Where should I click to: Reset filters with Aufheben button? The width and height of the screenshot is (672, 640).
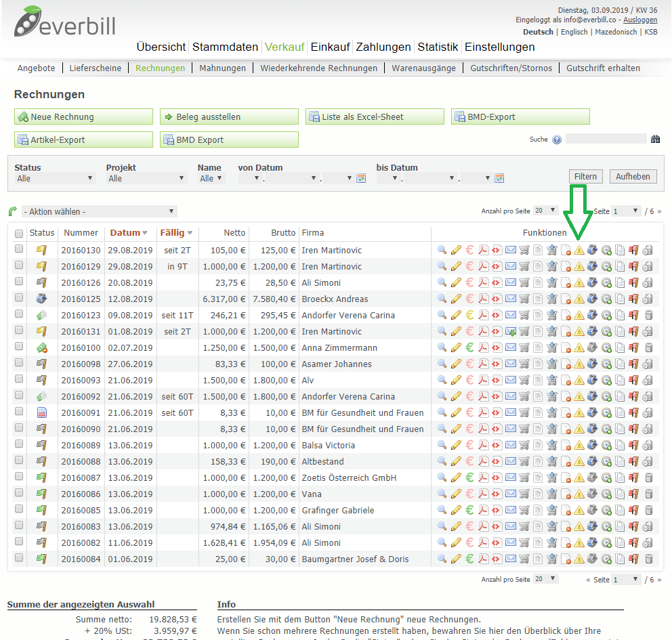pyautogui.click(x=633, y=177)
